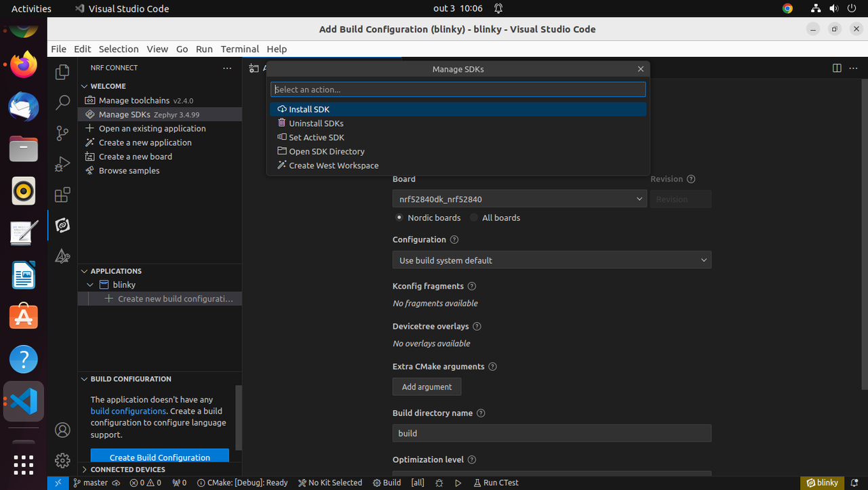Open the Source Control view
Image resolution: width=868 pixels, height=490 pixels.
[x=62, y=134]
